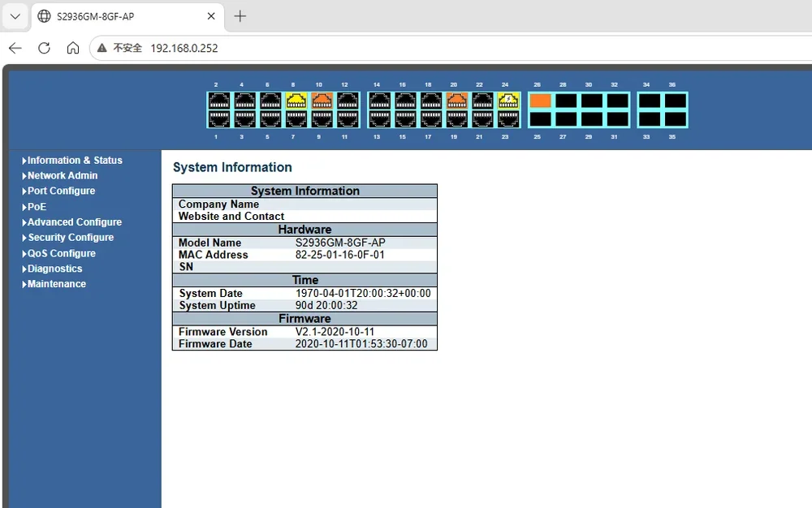Select port 23 RJ45 icon
This screenshot has height=508, width=812.
(508, 118)
